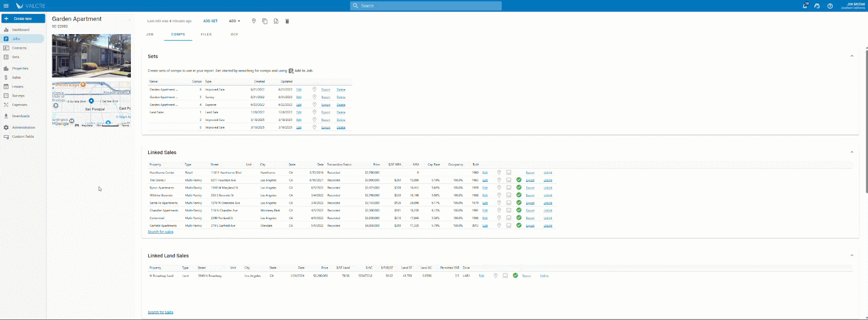Open Downloads in the sidebar
The width and height of the screenshot is (868, 320).
coord(21,116)
